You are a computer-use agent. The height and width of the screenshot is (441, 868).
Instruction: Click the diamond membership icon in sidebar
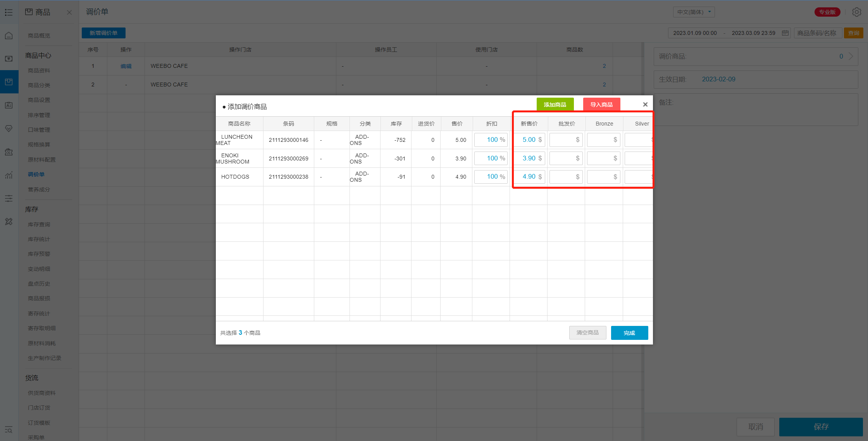[9, 128]
